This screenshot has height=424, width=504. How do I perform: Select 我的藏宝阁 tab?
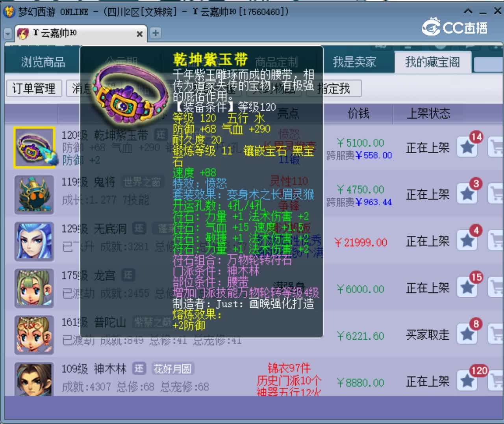click(432, 62)
